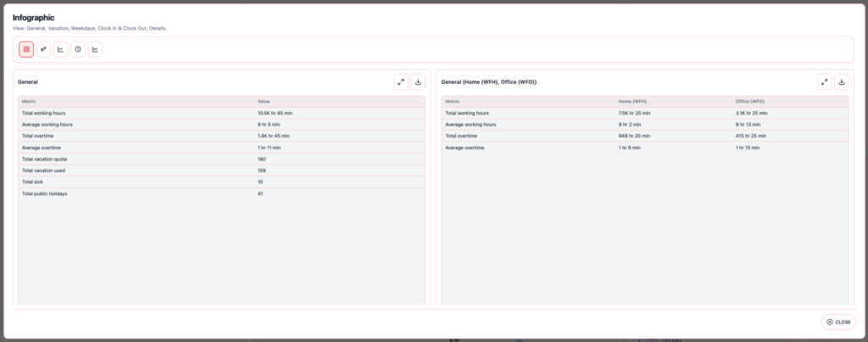
Task: Expand the General (Home, Office) panel fullscreen
Action: (824, 82)
